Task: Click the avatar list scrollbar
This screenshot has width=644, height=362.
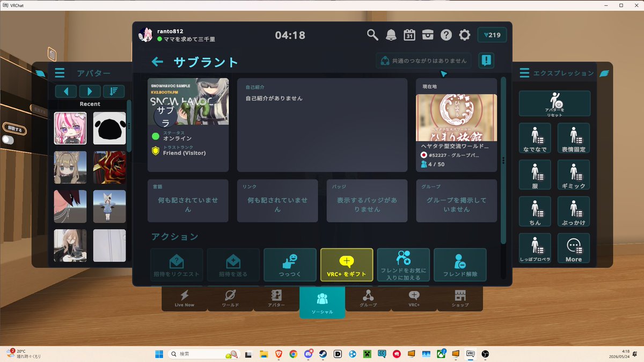Action: tap(129, 126)
